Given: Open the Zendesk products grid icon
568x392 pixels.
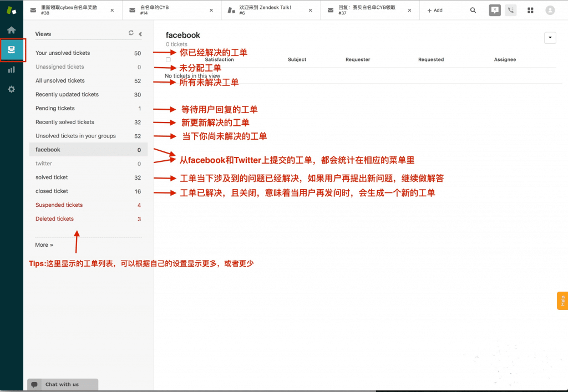Looking at the screenshot, I should pos(530,10).
